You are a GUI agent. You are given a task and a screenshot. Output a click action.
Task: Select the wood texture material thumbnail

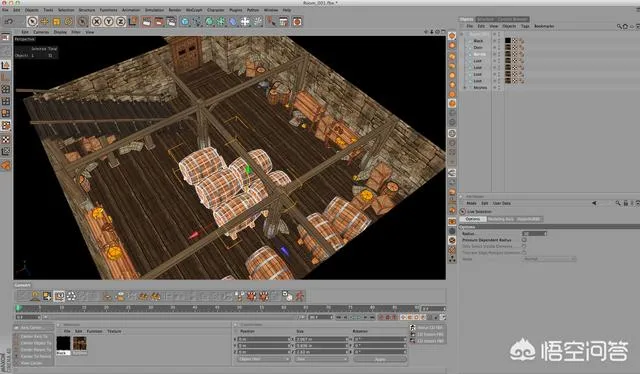[x=80, y=343]
